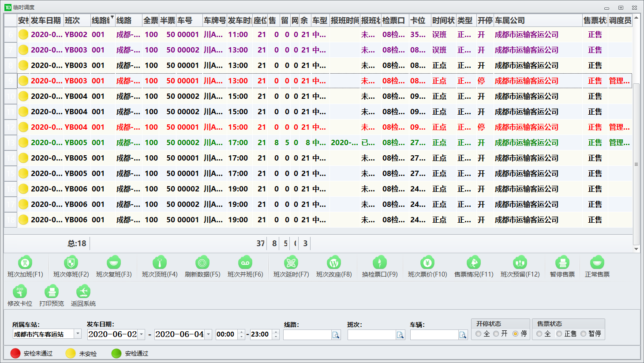Open 班次并班(F6) merge icon

point(245,263)
